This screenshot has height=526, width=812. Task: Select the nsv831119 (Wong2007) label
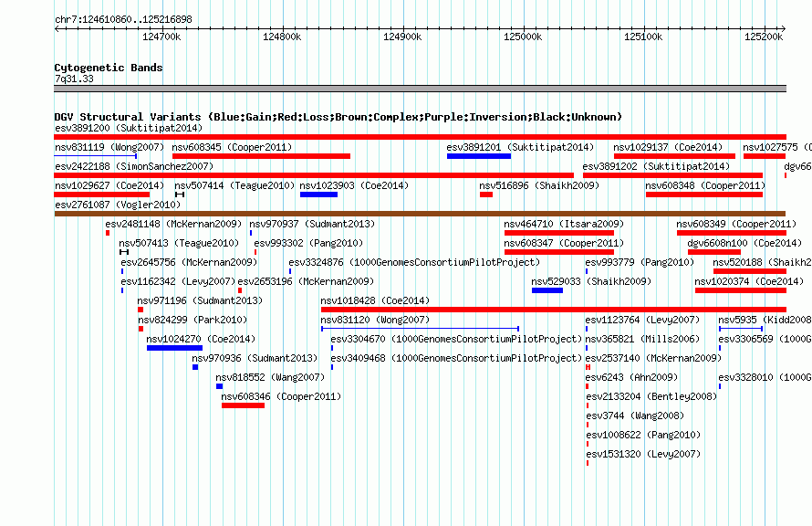[109, 147]
